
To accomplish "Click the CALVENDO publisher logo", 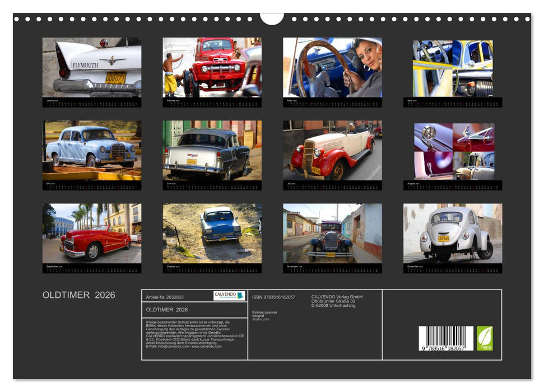I will tap(230, 296).
